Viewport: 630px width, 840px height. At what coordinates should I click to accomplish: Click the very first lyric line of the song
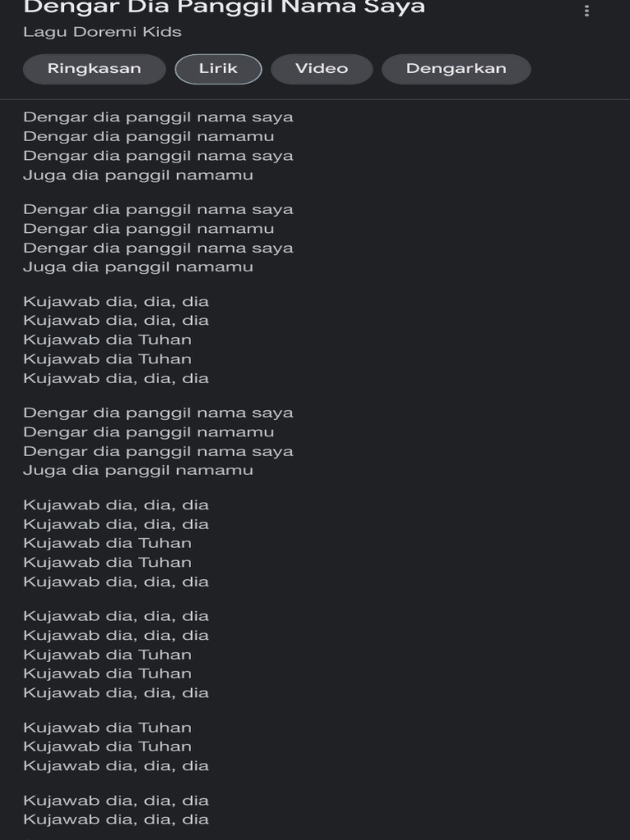click(158, 117)
